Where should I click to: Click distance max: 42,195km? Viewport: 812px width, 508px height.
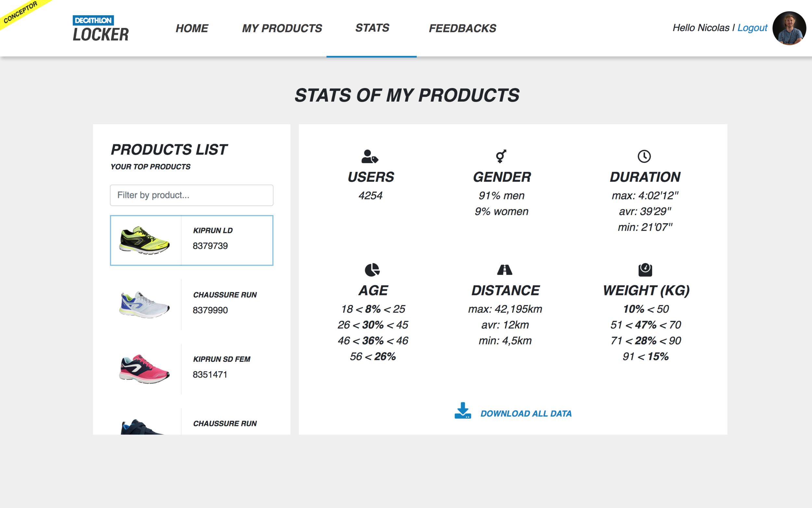pyautogui.click(x=505, y=309)
